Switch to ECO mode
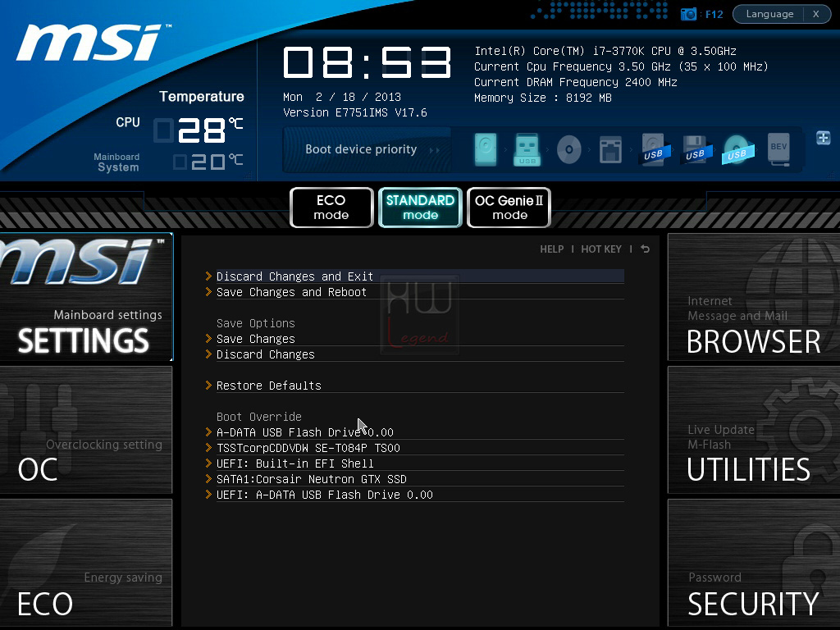The height and width of the screenshot is (630, 840). [331, 208]
